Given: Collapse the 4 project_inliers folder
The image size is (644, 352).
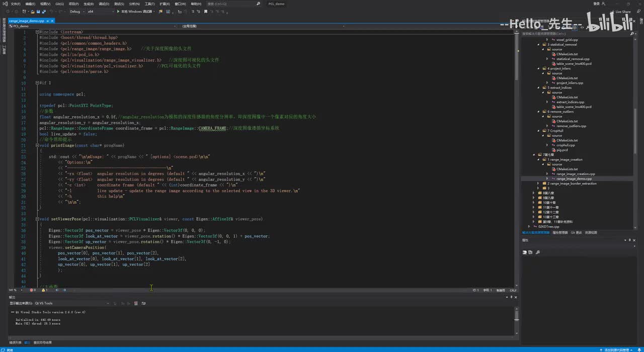Looking at the screenshot, I should 538,68.
